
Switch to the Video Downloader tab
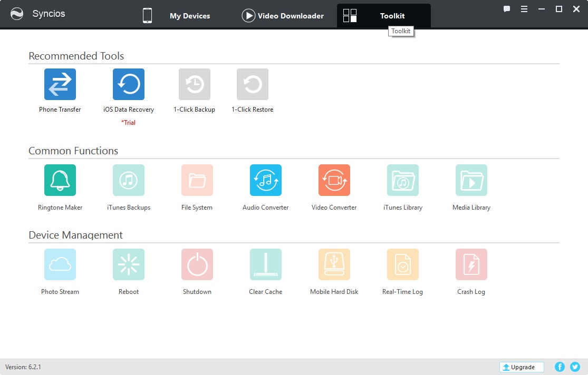[x=283, y=16]
